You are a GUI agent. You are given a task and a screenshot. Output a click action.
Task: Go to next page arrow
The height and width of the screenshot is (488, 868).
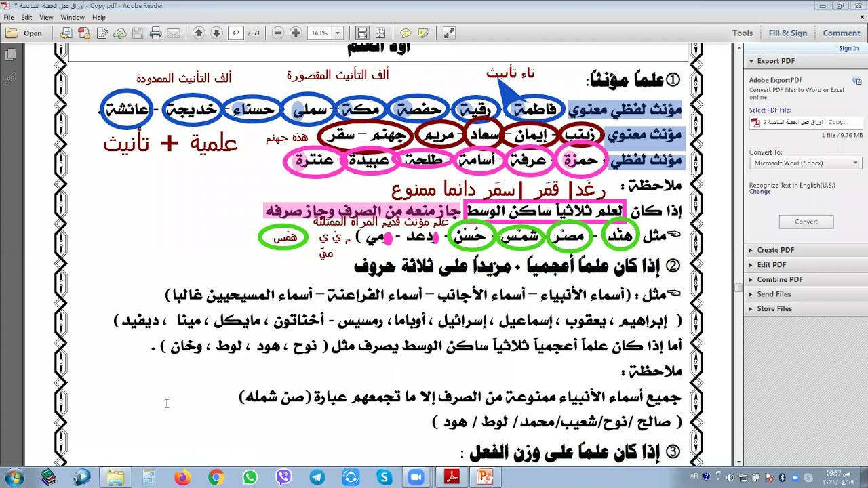(216, 33)
